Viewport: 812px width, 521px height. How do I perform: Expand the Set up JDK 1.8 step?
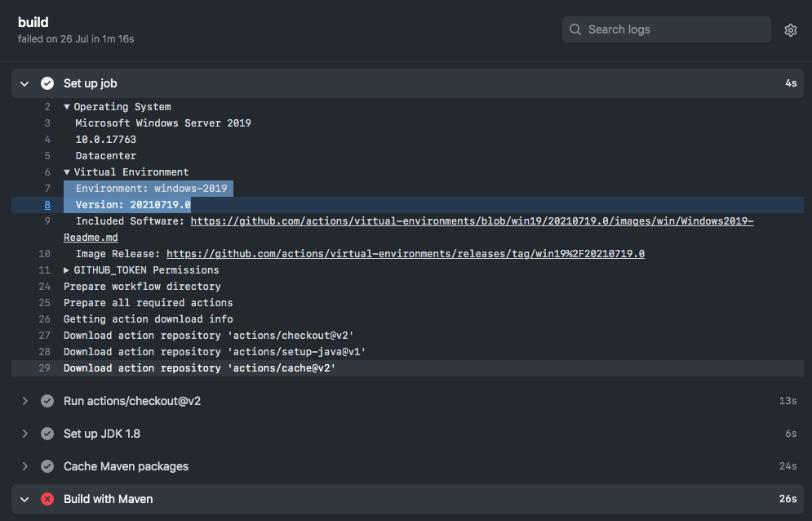(24, 434)
